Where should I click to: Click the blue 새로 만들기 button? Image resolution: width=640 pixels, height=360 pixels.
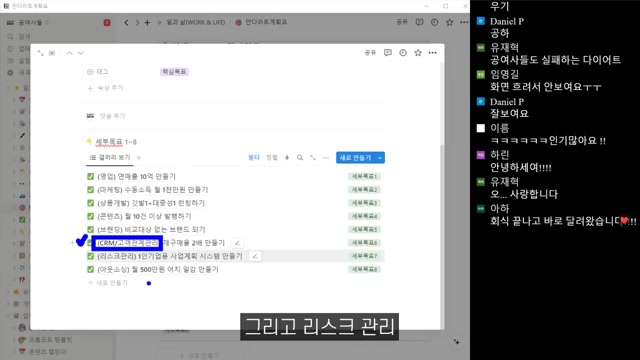(x=356, y=158)
